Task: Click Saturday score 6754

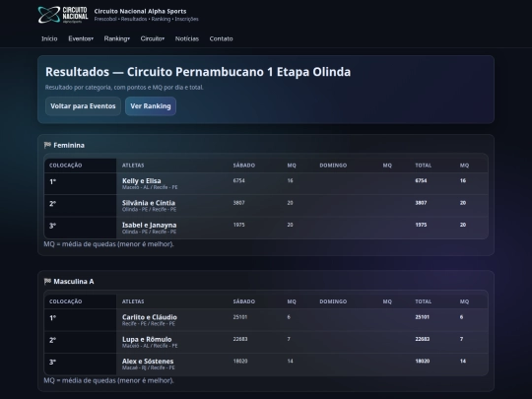Action: click(238, 180)
